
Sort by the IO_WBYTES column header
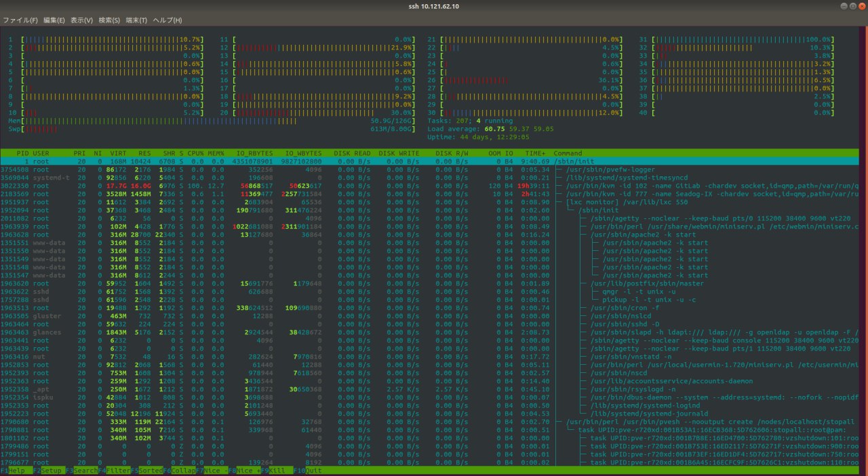tap(302, 153)
